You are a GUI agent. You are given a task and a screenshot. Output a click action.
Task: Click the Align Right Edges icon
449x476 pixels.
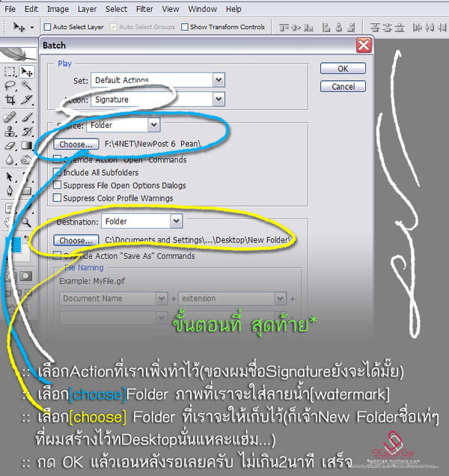pos(351,28)
